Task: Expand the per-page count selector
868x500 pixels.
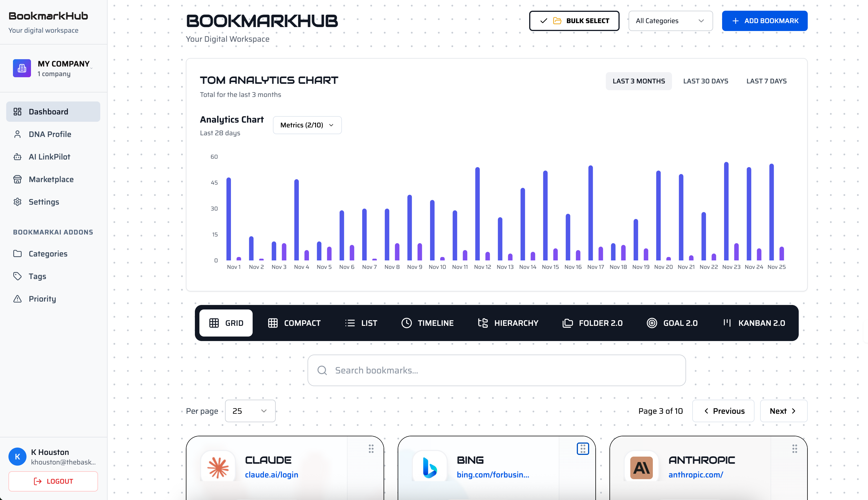Action: tap(250, 411)
